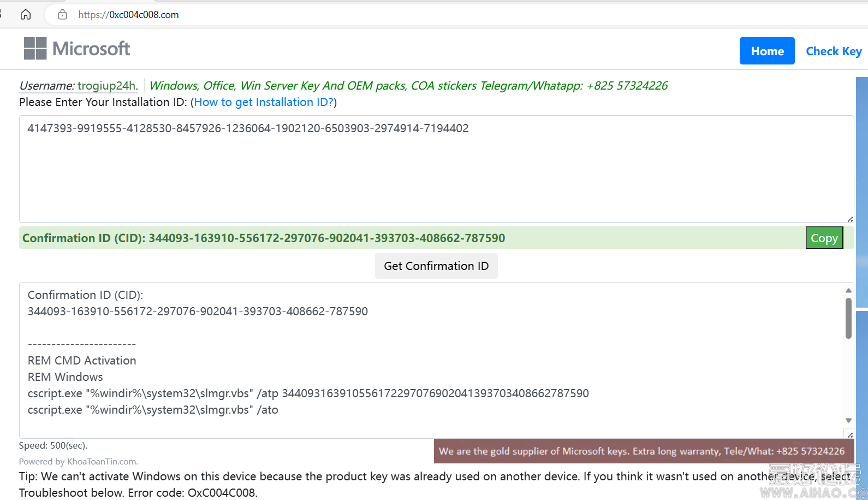Click the 'REM Windows' line
This screenshot has height=500, width=868.
66,377
